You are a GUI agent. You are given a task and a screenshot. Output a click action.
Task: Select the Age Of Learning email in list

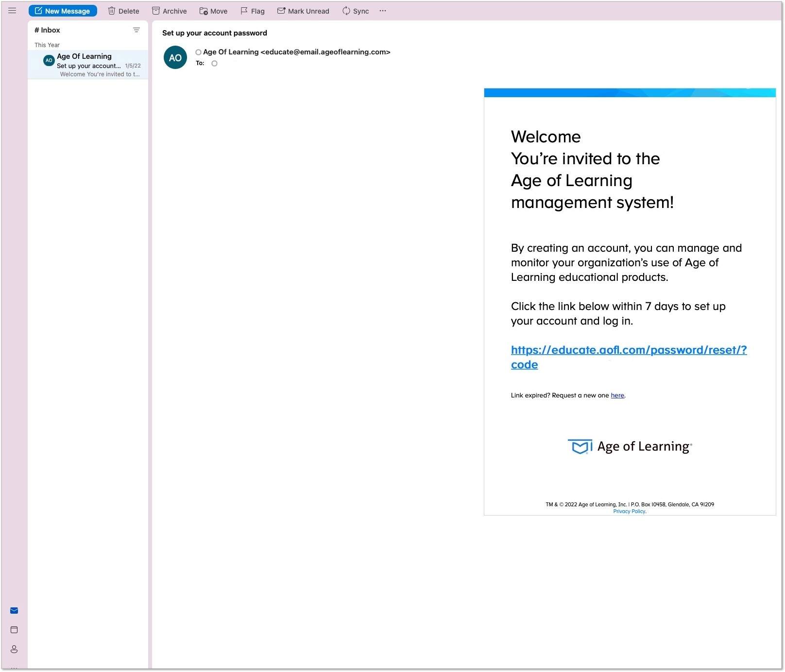88,65
